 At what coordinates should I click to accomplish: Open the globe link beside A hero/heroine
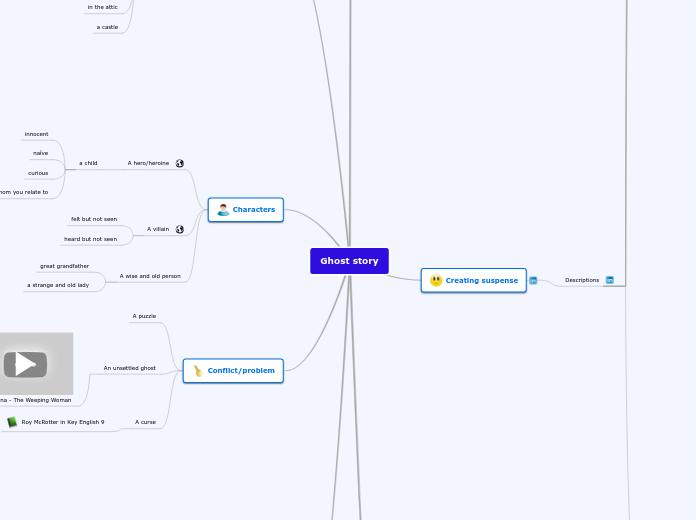pos(180,163)
